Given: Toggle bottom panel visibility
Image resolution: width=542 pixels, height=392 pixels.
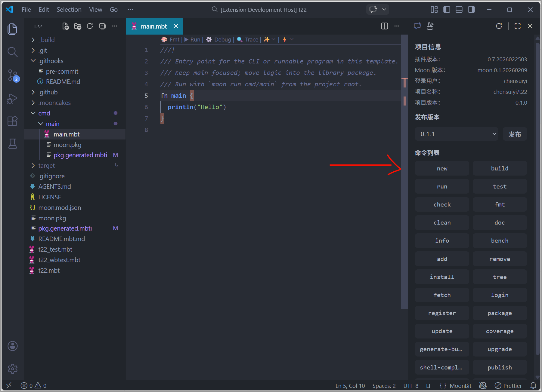Looking at the screenshot, I should click(x=459, y=10).
